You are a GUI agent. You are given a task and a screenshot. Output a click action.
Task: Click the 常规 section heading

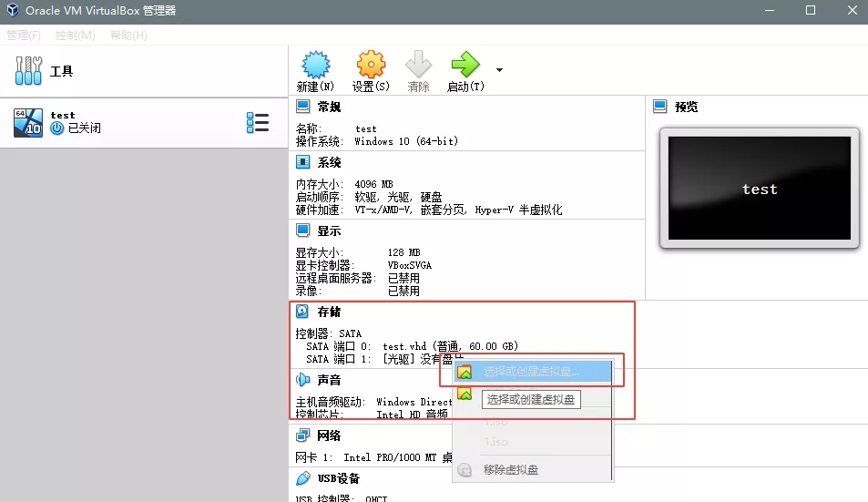click(x=329, y=107)
